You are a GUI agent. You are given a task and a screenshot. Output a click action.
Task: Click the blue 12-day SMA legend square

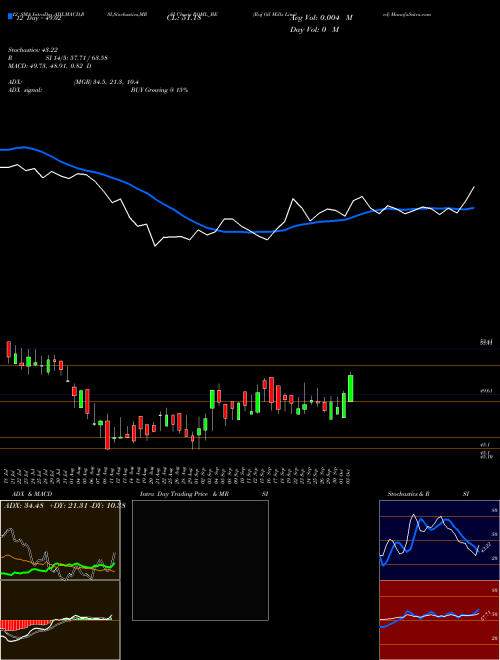click(x=10, y=17)
